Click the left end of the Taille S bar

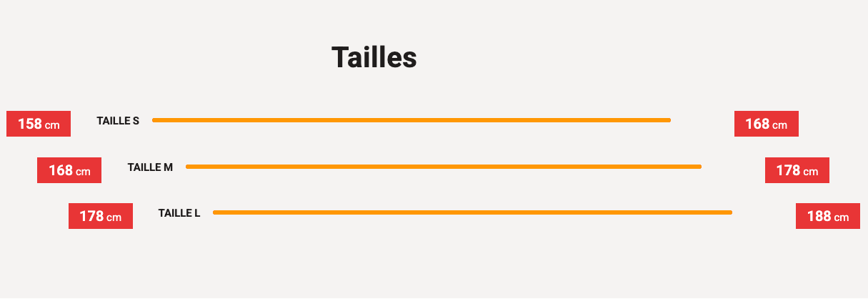click(x=156, y=120)
